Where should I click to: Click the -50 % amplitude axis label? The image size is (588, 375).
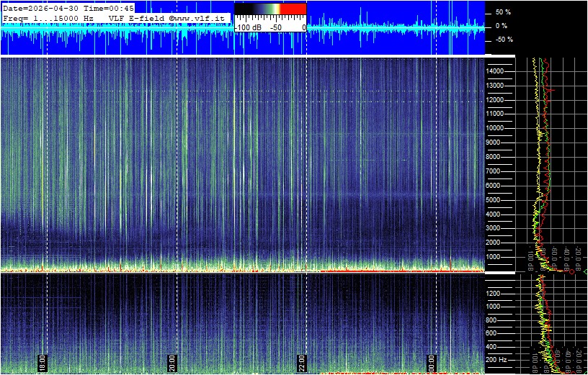[503, 40]
